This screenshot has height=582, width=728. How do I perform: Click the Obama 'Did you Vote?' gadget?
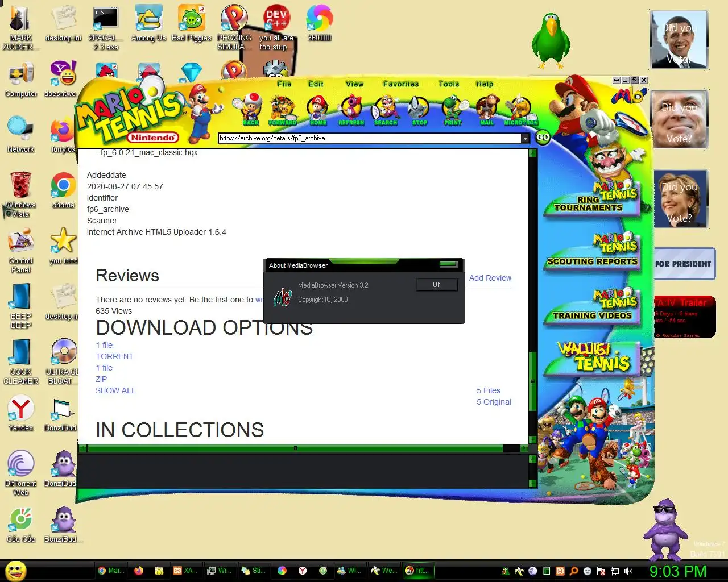[679, 40]
